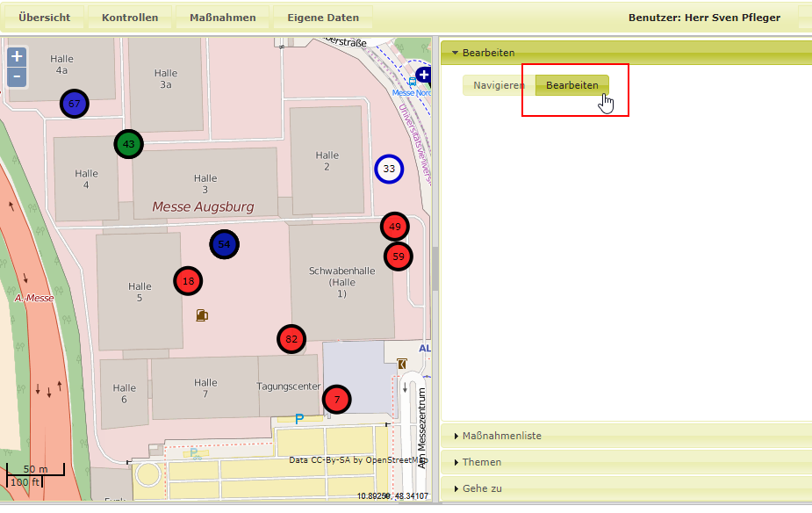Image resolution: width=812 pixels, height=513 pixels.
Task: Select the dark blue marker numbered 54
Action: pos(225,244)
